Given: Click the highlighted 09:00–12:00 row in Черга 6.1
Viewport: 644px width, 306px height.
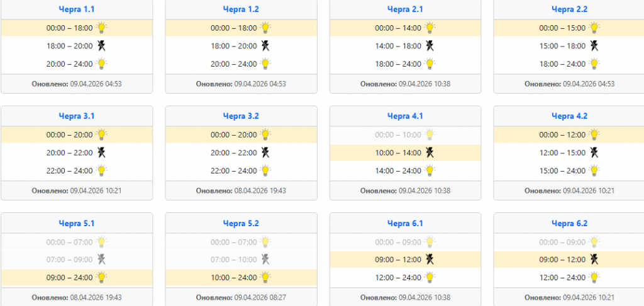Looking at the screenshot, I should [405, 260].
